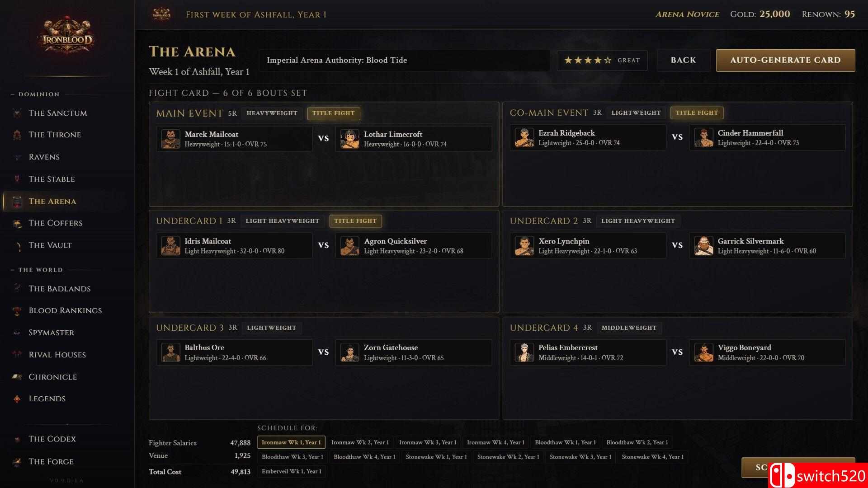Select Ironmaw Wk 2, Year 1 schedule
868x488 pixels.
coord(360,442)
